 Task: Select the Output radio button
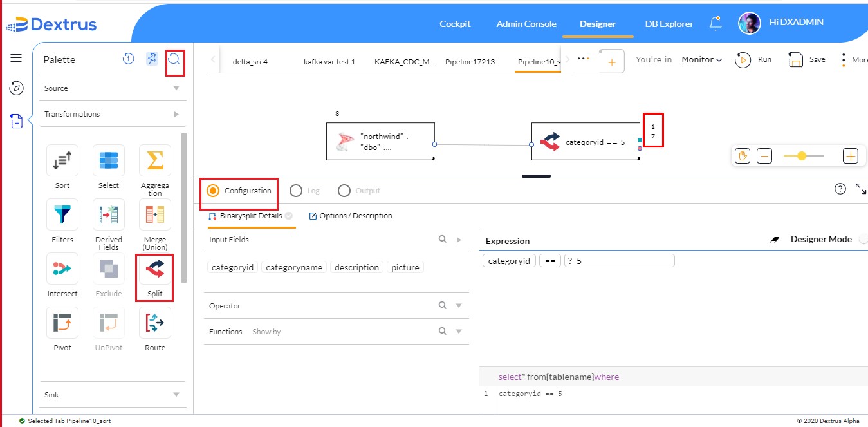tap(344, 191)
